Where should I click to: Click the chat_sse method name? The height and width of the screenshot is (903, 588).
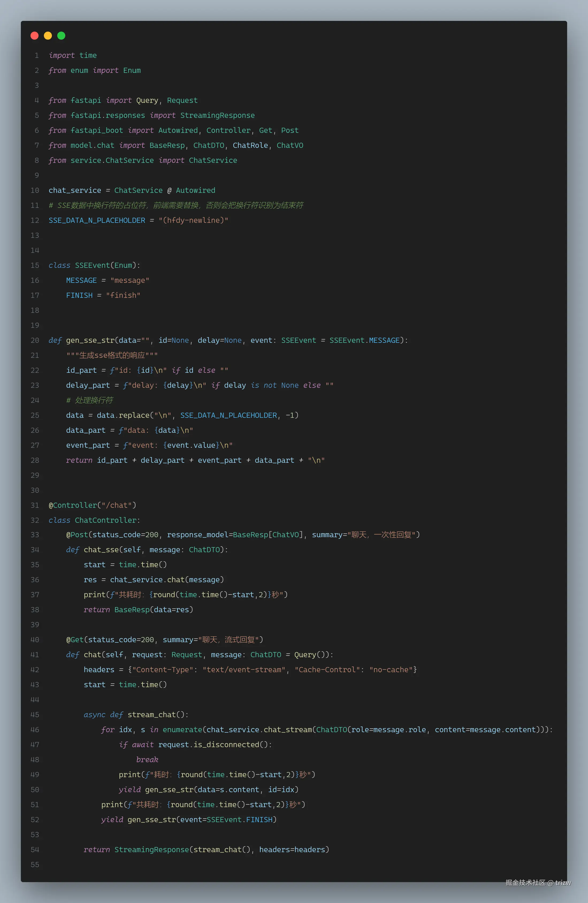pyautogui.click(x=101, y=550)
